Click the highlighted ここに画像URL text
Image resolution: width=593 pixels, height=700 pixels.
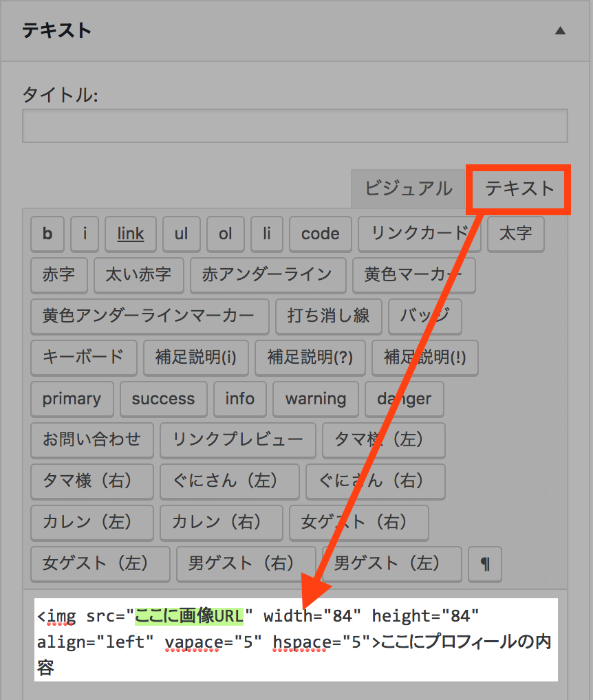click(189, 616)
